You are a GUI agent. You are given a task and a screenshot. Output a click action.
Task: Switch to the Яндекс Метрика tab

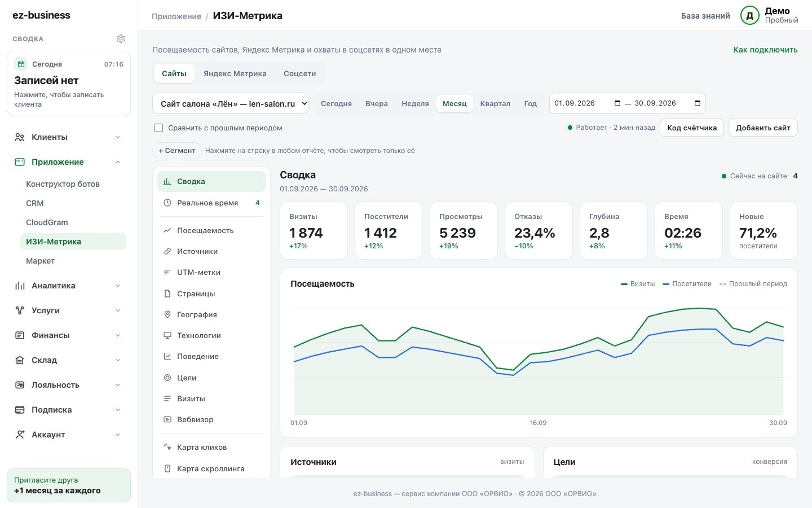[235, 73]
